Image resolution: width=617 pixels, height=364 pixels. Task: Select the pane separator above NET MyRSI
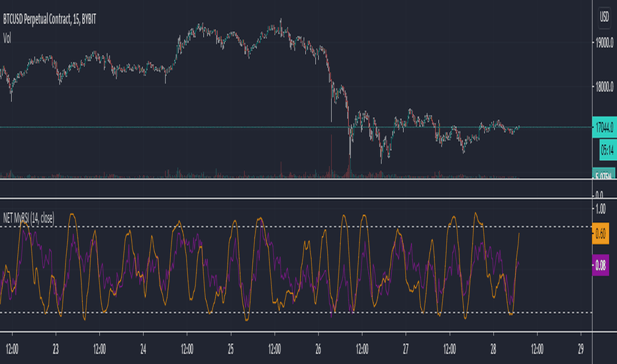click(x=296, y=199)
